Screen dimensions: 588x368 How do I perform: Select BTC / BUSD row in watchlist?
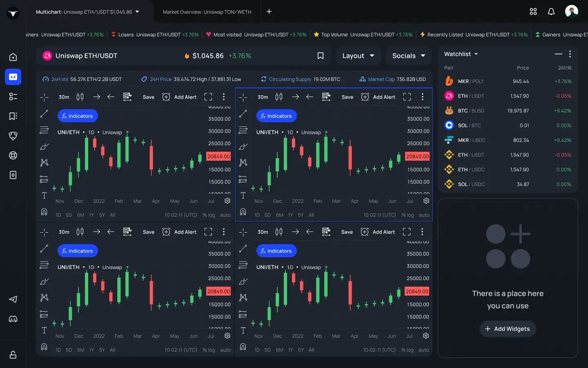(508, 110)
